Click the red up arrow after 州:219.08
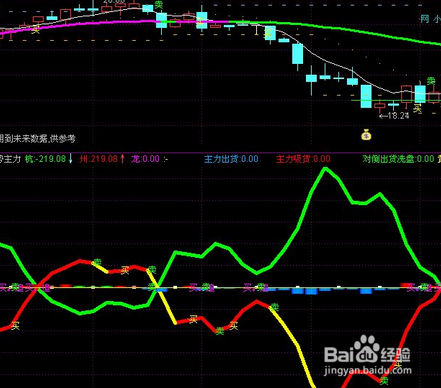Screen dimensions: 441x388 coord(123,159)
